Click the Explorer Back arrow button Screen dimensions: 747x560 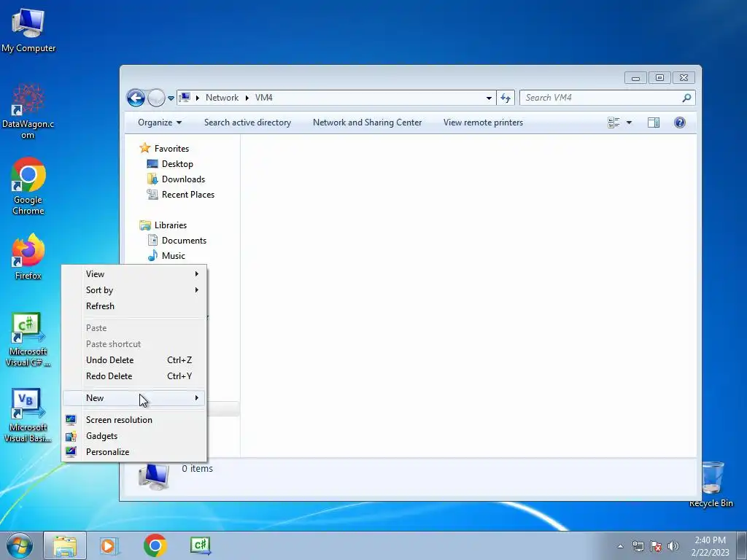click(x=136, y=98)
